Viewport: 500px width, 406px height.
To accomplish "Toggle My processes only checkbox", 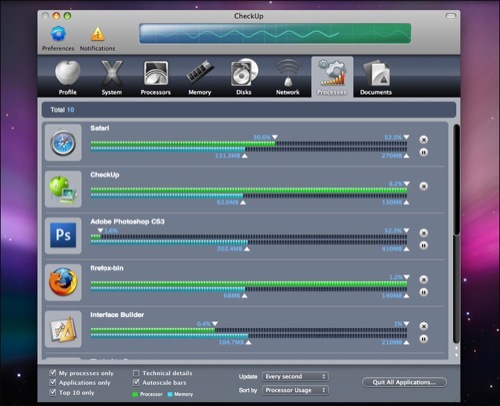I will (x=53, y=373).
